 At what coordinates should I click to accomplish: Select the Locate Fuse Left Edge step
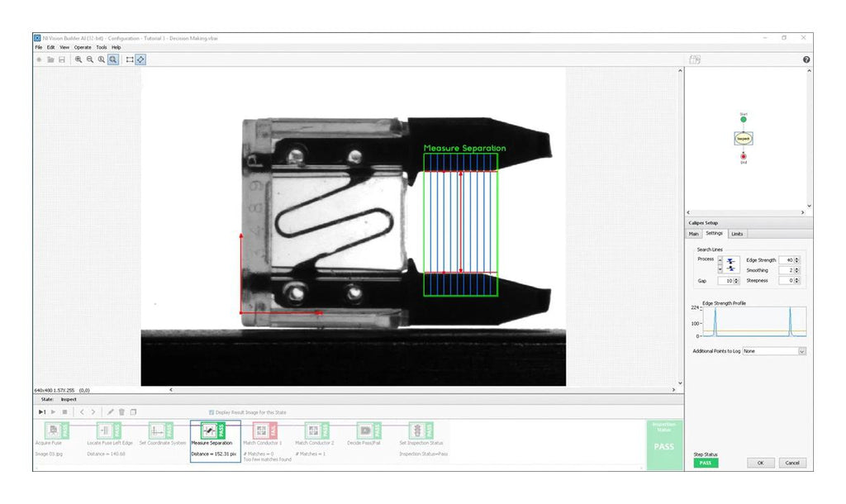point(108,430)
